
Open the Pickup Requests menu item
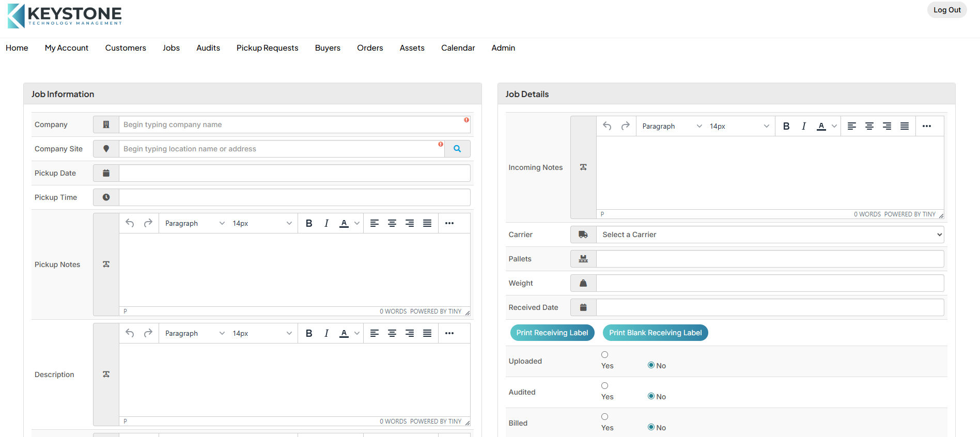tap(267, 48)
